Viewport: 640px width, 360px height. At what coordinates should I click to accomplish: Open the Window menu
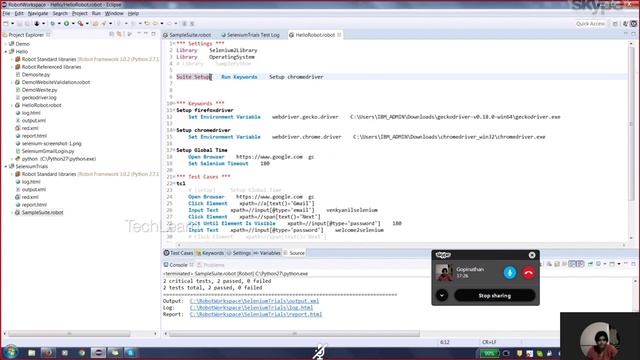coord(114,13)
